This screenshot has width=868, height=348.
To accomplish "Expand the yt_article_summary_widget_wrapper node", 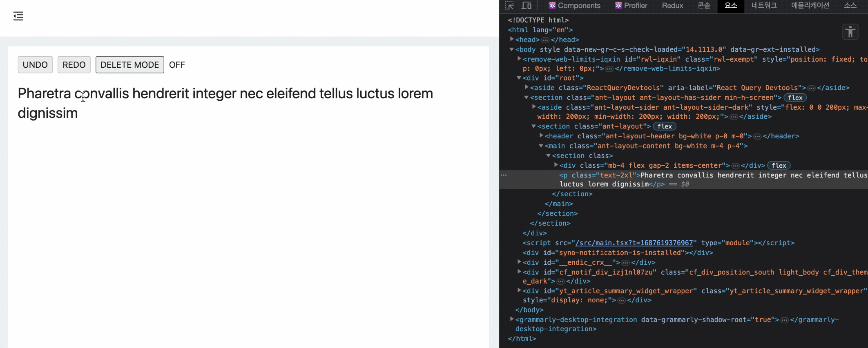I will pyautogui.click(x=519, y=290).
